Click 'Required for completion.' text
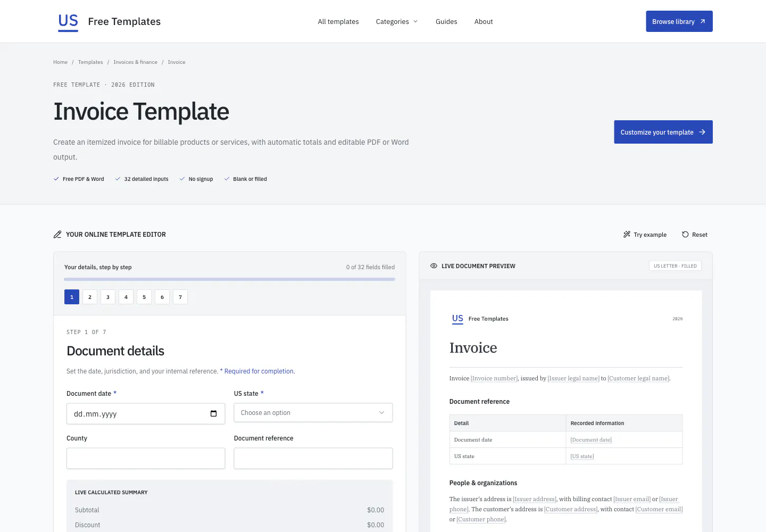 (260, 371)
